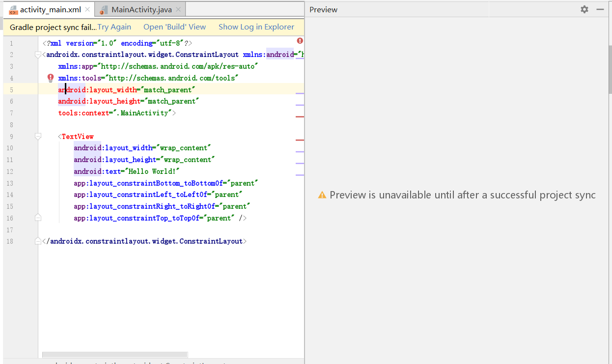The height and width of the screenshot is (364, 612).
Task: Click Show Log in Explorer link
Action: 256,27
